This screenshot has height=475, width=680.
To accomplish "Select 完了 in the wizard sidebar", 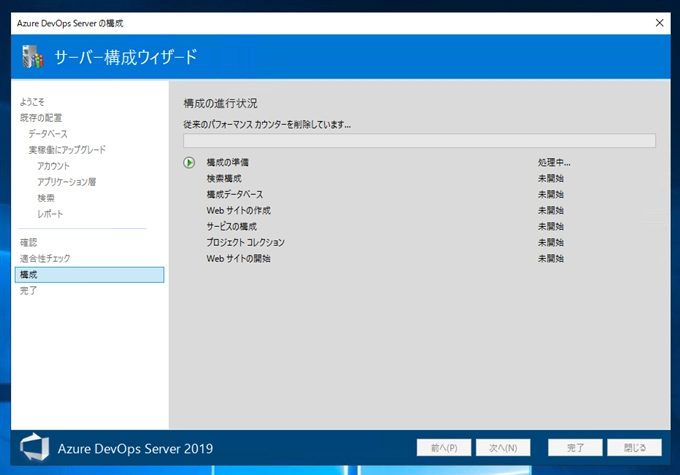I will [28, 291].
